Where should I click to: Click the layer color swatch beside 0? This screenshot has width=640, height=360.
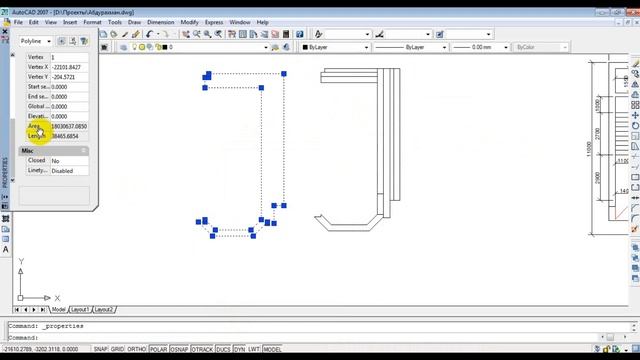click(x=165, y=47)
